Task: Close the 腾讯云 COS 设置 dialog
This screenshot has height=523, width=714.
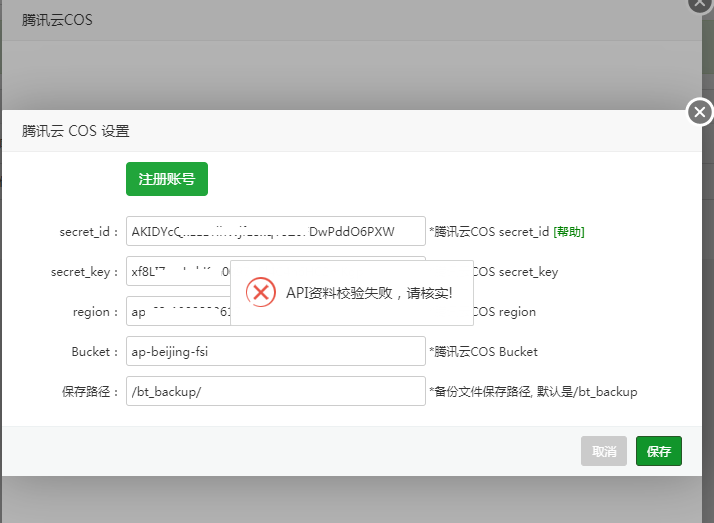Action: click(x=700, y=112)
